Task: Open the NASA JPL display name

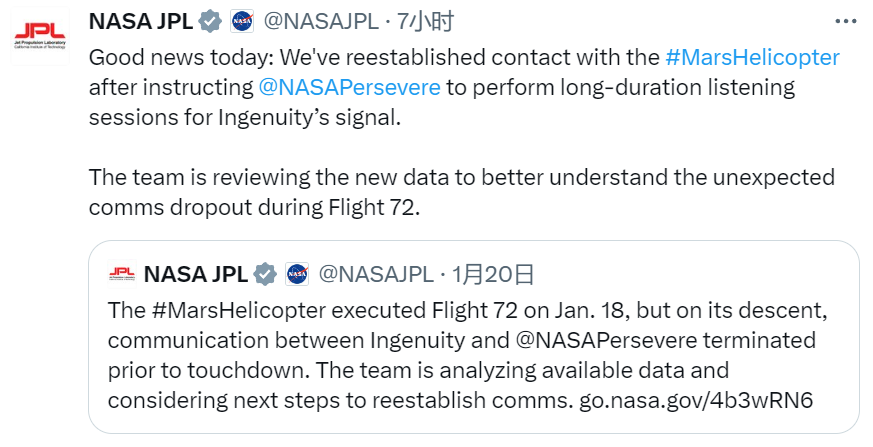Action: [x=141, y=22]
